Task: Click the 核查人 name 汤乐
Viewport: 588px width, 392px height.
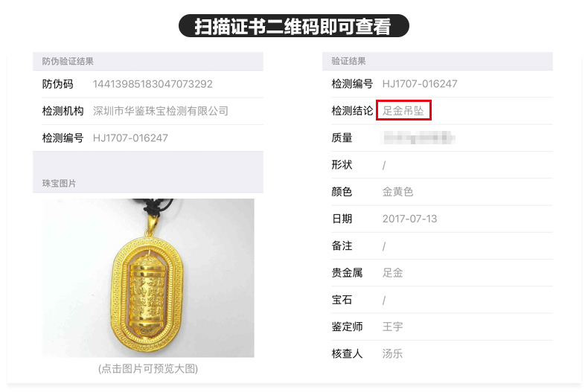Action: point(392,353)
